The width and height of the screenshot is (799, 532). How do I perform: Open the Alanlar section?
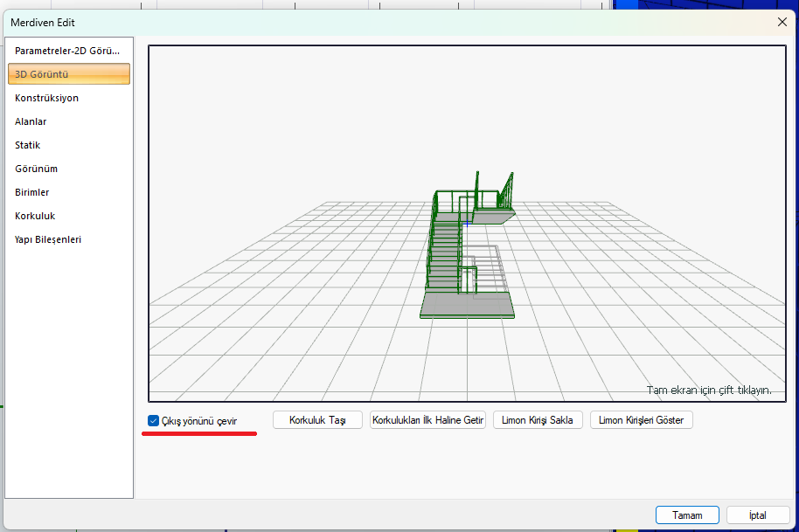pyautogui.click(x=69, y=121)
